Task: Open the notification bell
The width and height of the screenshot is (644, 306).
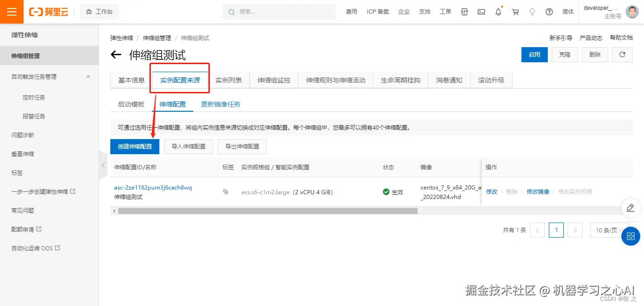Action: pos(498,11)
